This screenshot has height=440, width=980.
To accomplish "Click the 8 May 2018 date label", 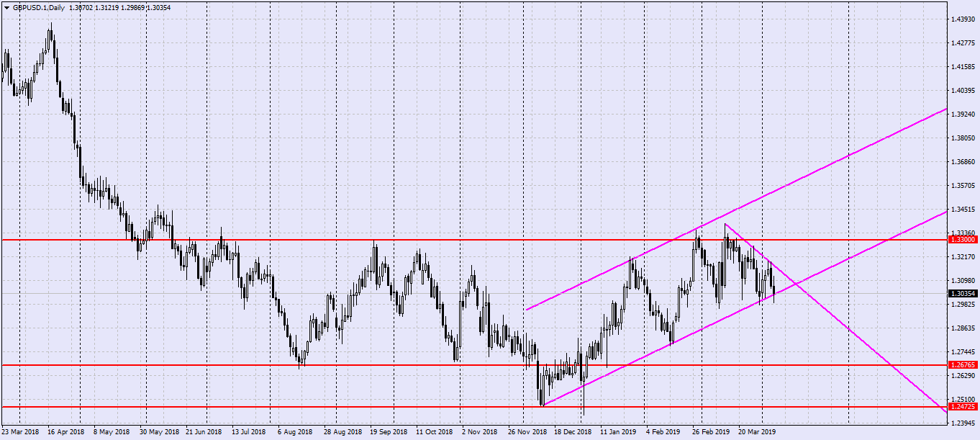I will (x=112, y=432).
